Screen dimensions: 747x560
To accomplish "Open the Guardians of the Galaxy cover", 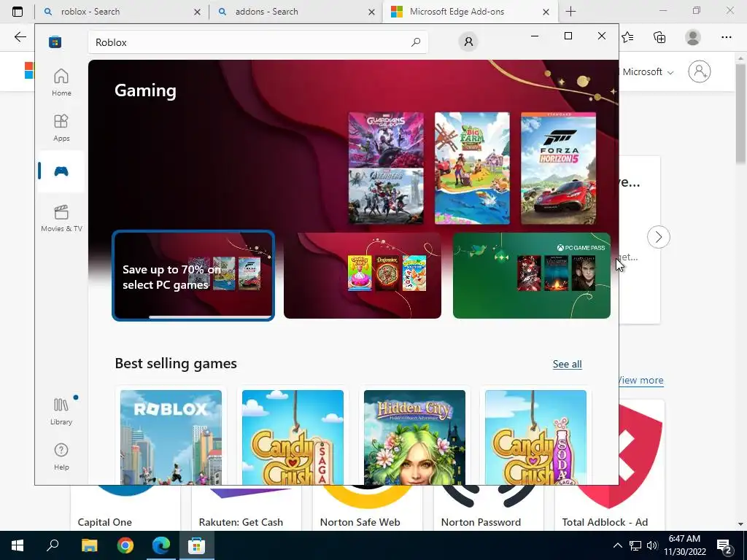I will click(x=386, y=140).
